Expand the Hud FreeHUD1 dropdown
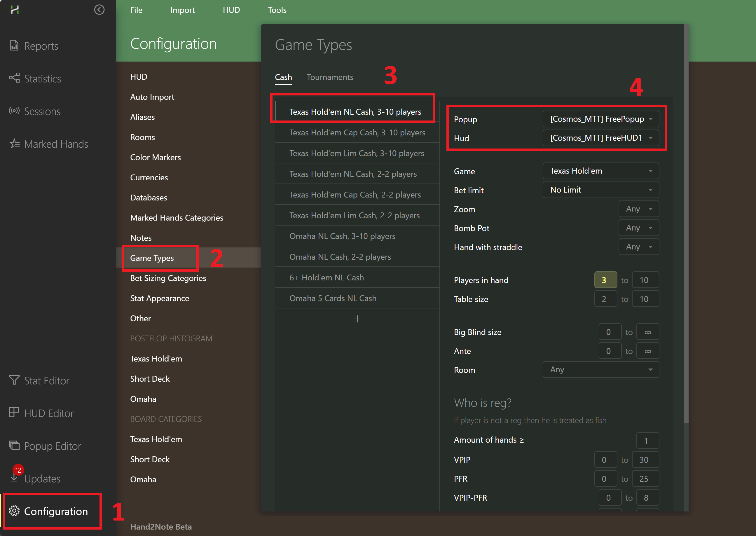The height and width of the screenshot is (536, 756). (600, 138)
